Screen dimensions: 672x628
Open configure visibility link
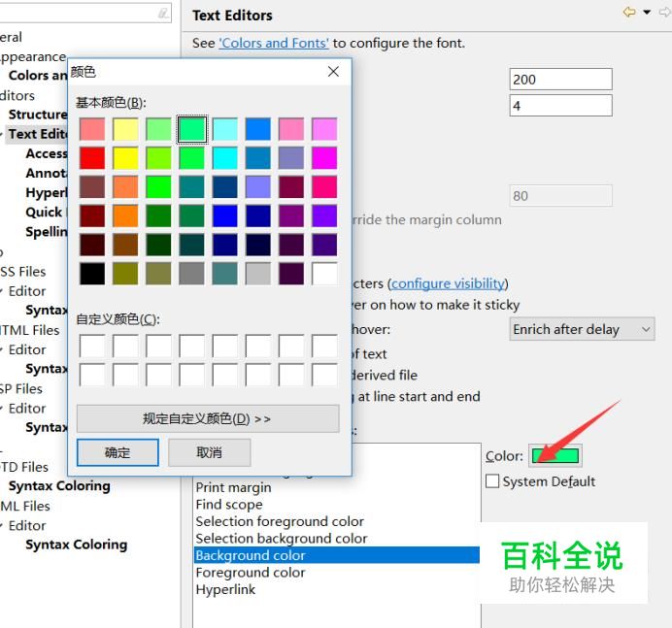tap(448, 283)
